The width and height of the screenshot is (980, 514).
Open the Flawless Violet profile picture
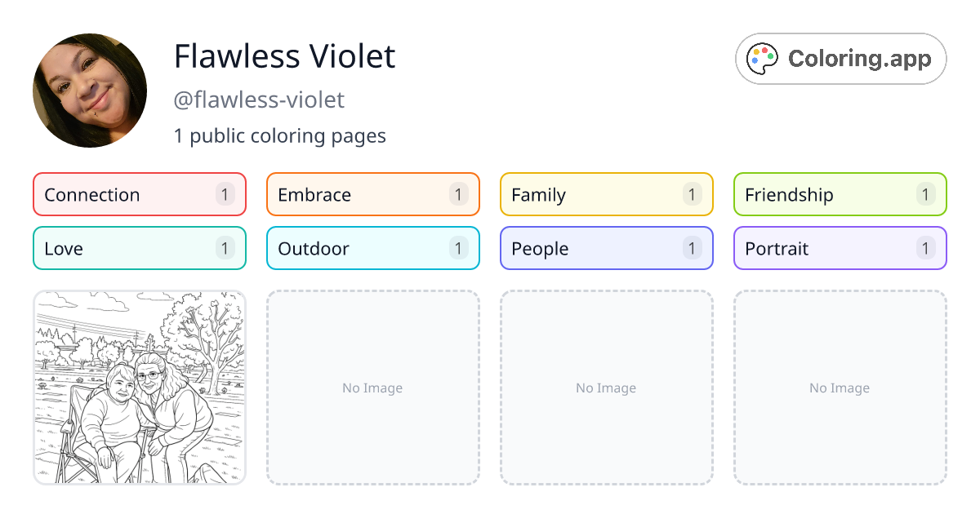pyautogui.click(x=90, y=91)
